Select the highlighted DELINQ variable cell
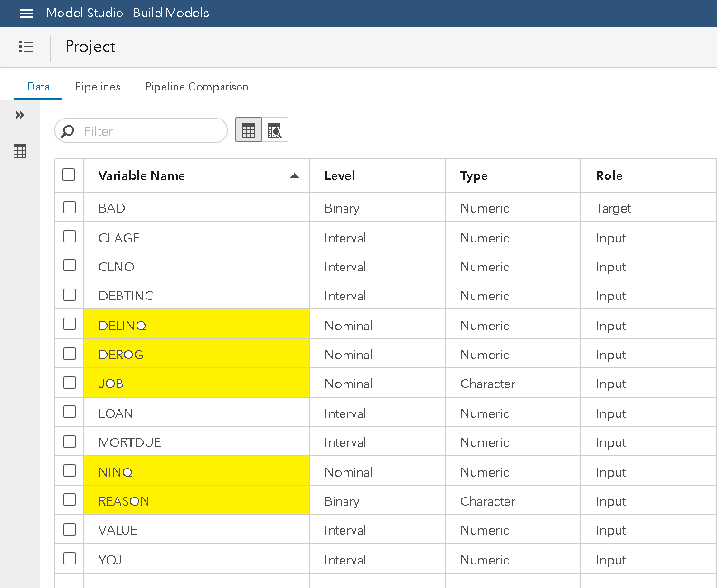The image size is (717, 588). tap(196, 326)
